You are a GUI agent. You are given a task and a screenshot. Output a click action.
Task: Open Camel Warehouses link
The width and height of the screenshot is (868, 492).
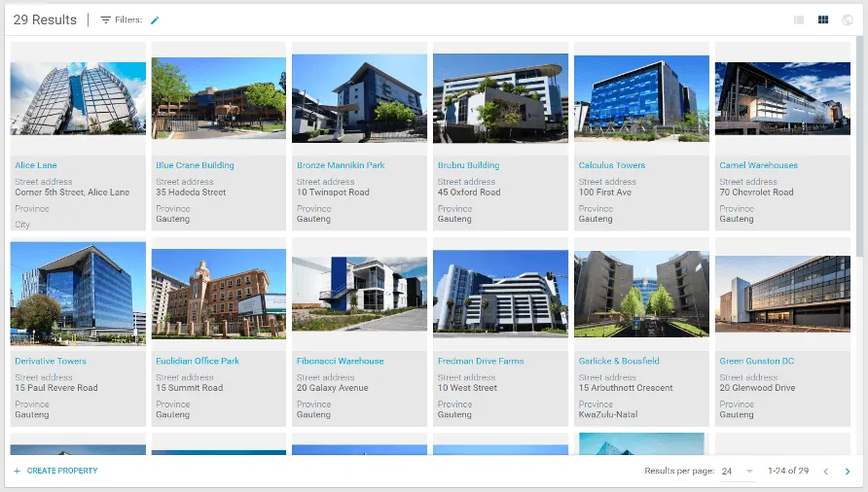(x=758, y=165)
